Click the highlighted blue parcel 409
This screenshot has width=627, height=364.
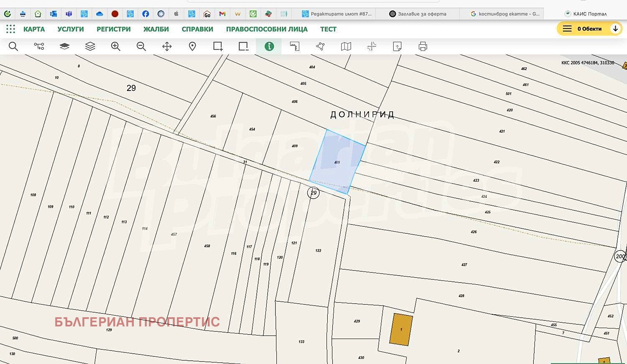tap(337, 163)
